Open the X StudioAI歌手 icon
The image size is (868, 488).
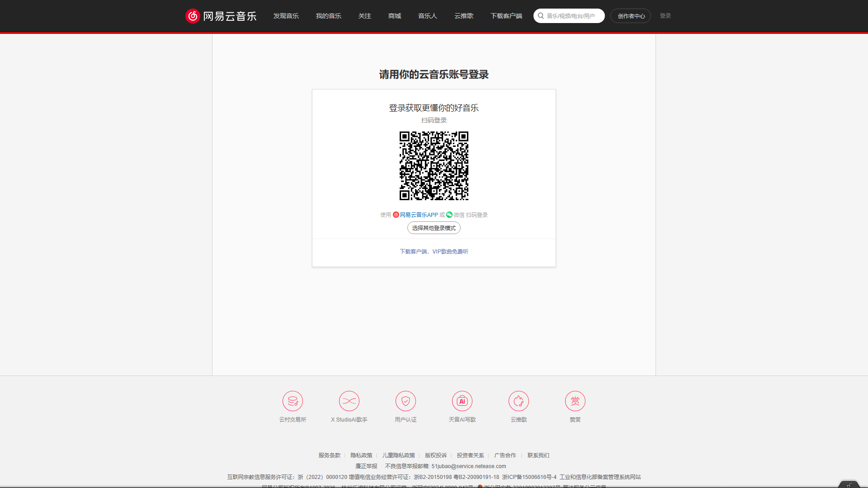[x=349, y=401]
